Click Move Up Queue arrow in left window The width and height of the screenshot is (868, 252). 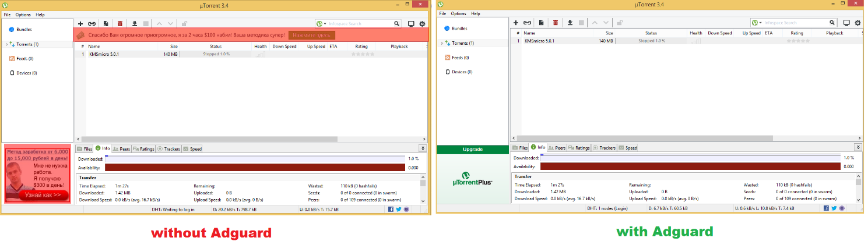point(160,24)
